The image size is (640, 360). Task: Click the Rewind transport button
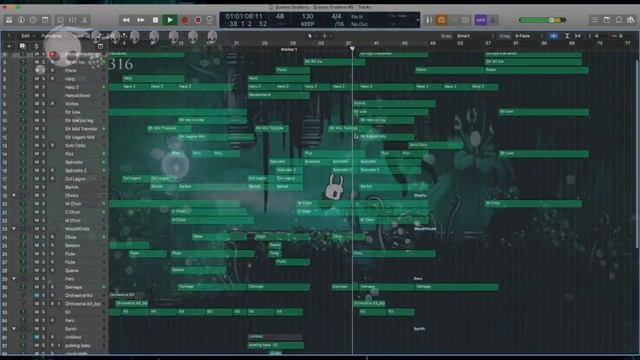tap(126, 20)
